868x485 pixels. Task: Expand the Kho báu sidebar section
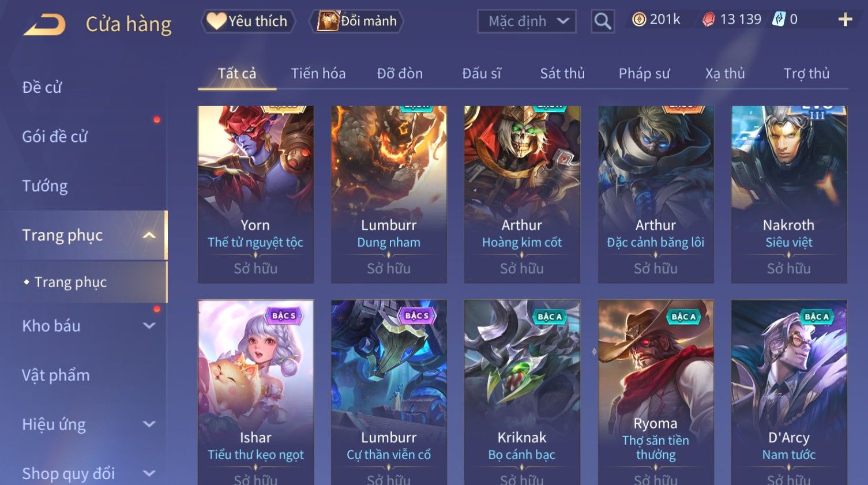pos(149,326)
